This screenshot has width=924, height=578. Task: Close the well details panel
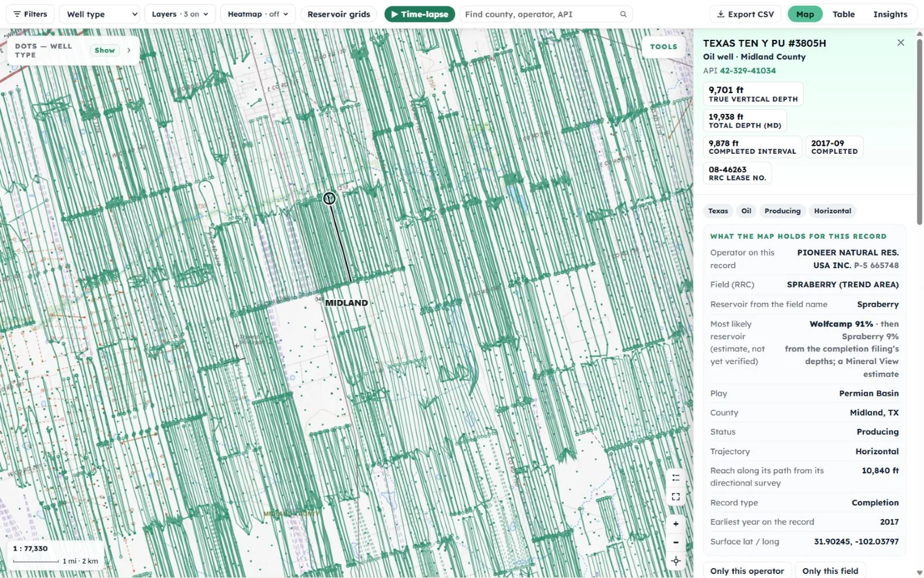coord(900,43)
